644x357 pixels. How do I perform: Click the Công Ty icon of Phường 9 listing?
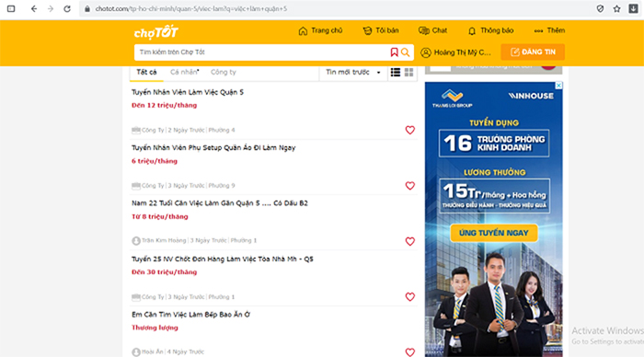(x=136, y=186)
